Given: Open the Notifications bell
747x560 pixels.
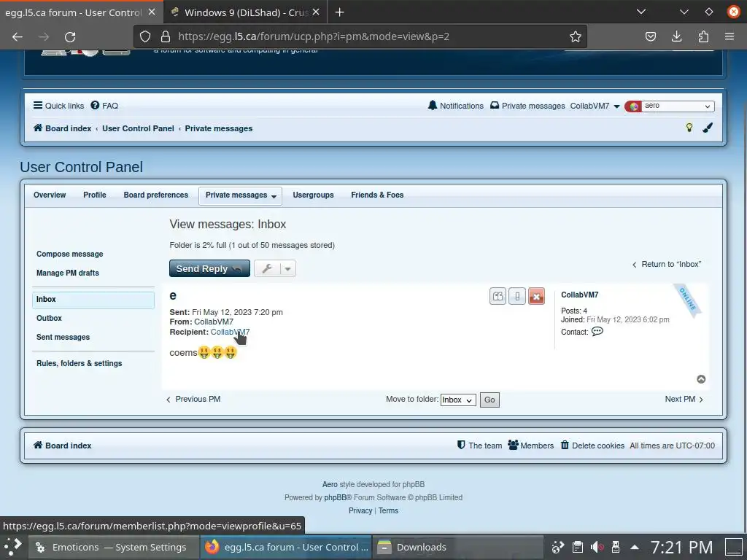Looking at the screenshot, I should click(x=455, y=106).
